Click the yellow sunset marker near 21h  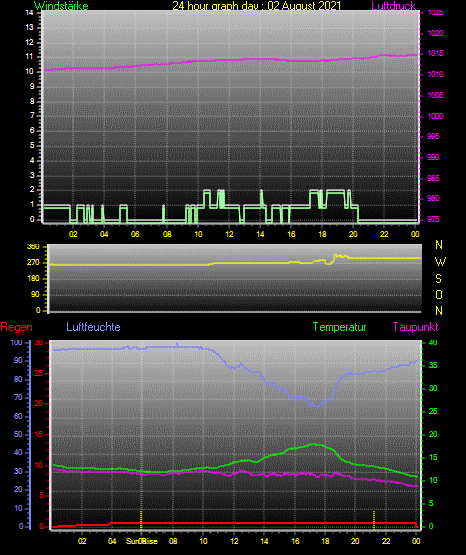(374, 520)
